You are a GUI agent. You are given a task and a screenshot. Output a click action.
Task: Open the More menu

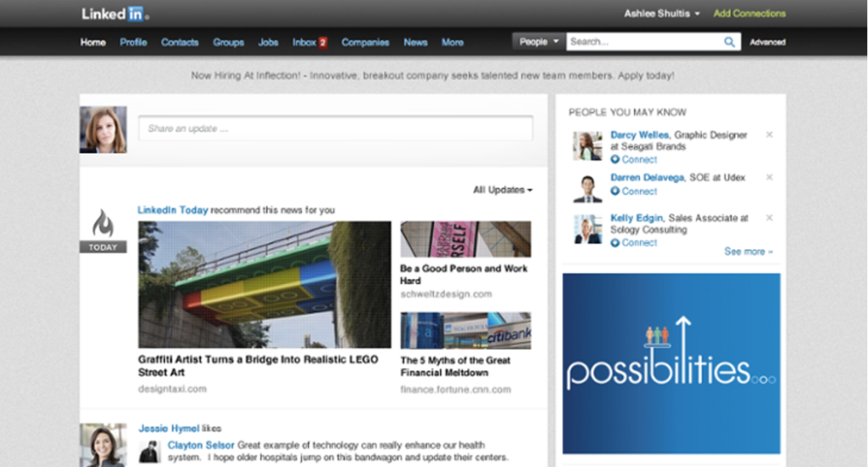453,42
